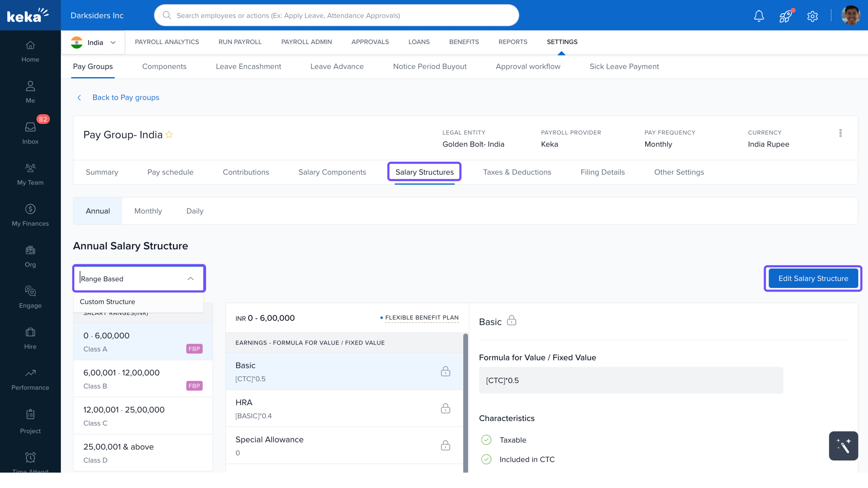This screenshot has height=488, width=868.
Task: Click the Edit Salary Structure button
Action: click(813, 278)
